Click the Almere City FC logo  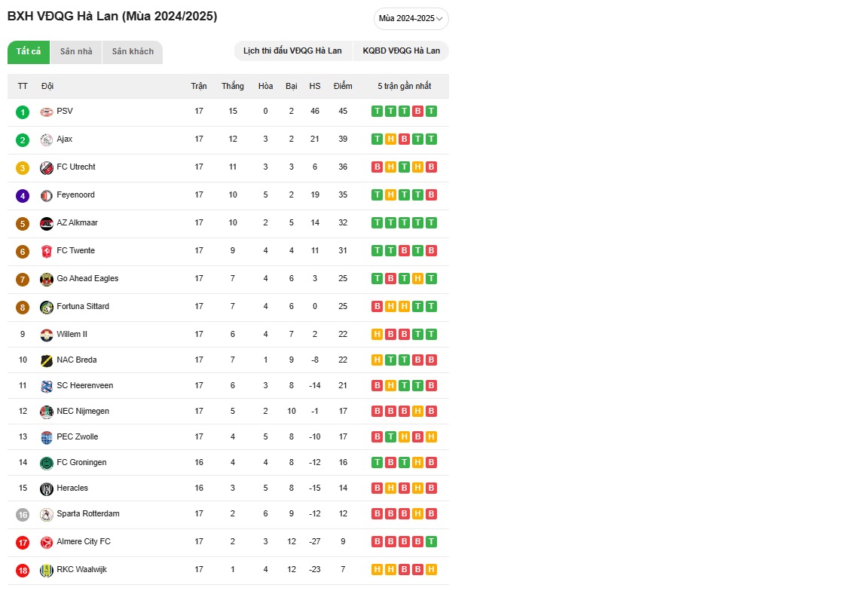click(x=47, y=542)
